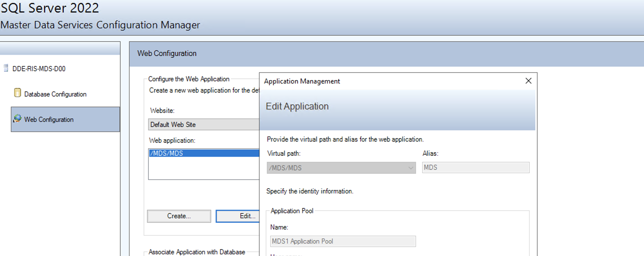Click the Website: label
Viewport: 644px width, 256px height.
point(162,111)
